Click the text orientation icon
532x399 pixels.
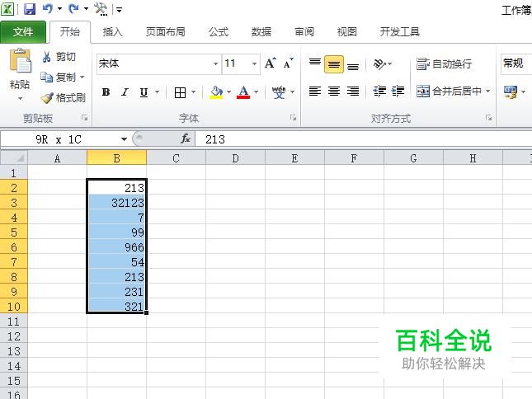(x=379, y=63)
